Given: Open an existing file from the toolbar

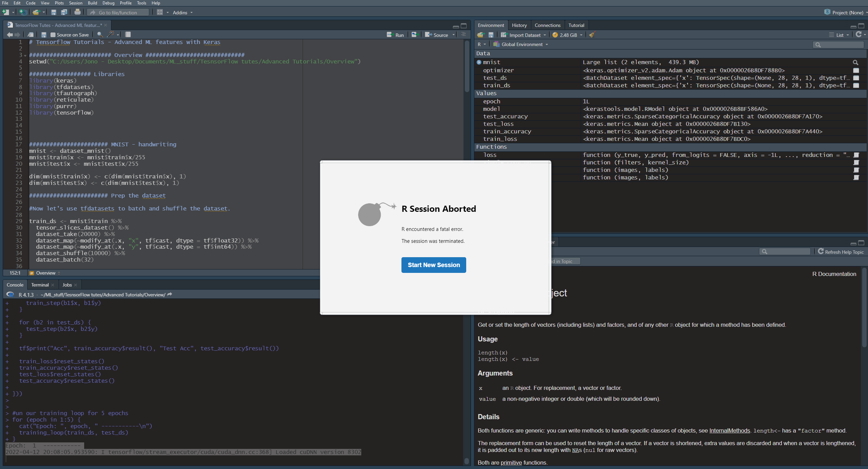Looking at the screenshot, I should click(x=36, y=12).
